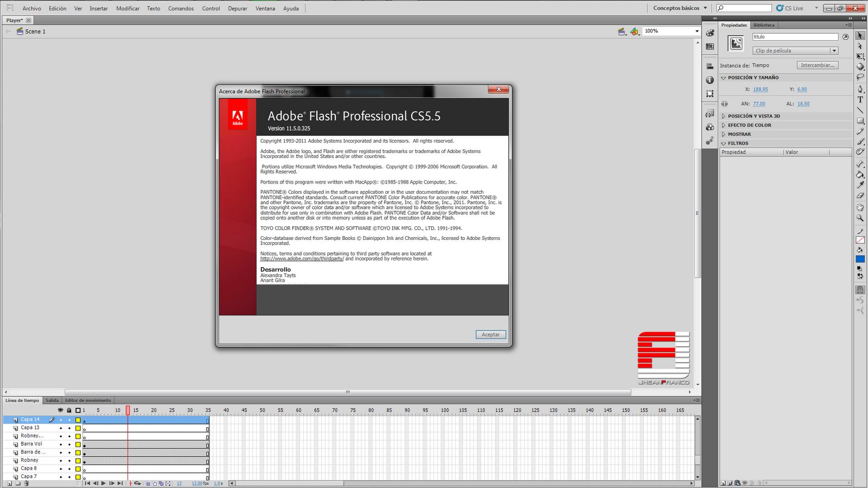This screenshot has width=868, height=488.
Task: Pick the Rectangle tool
Action: (860, 121)
